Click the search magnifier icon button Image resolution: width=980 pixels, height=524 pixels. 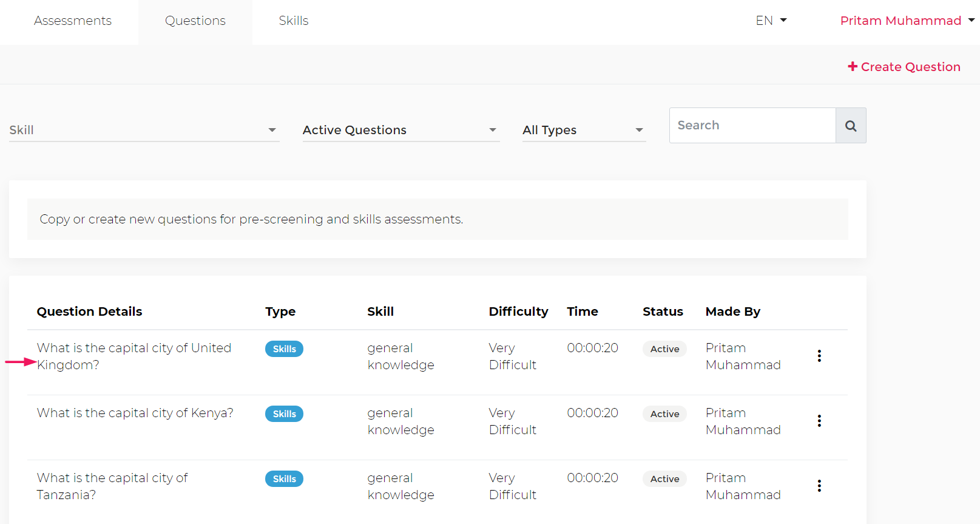[x=851, y=126]
